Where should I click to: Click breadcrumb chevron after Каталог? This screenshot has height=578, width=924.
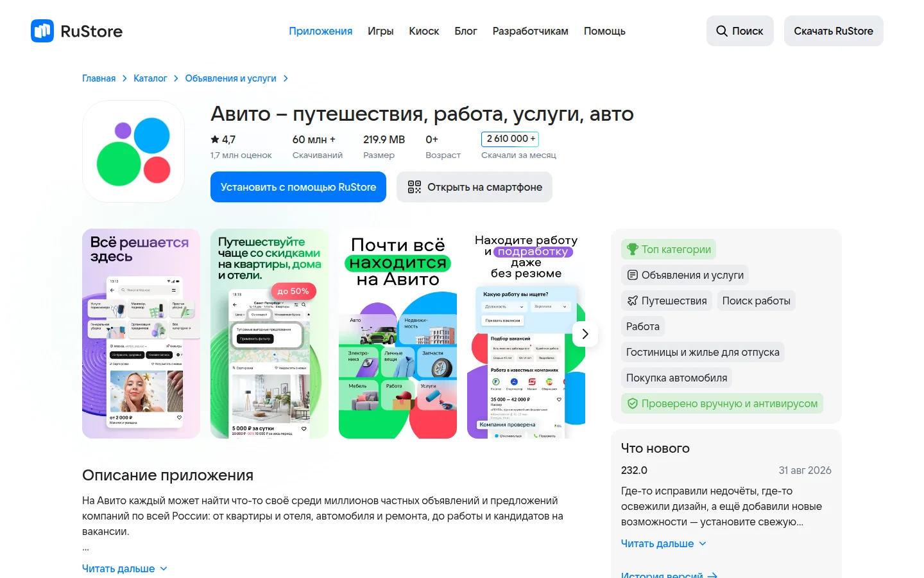pos(176,78)
